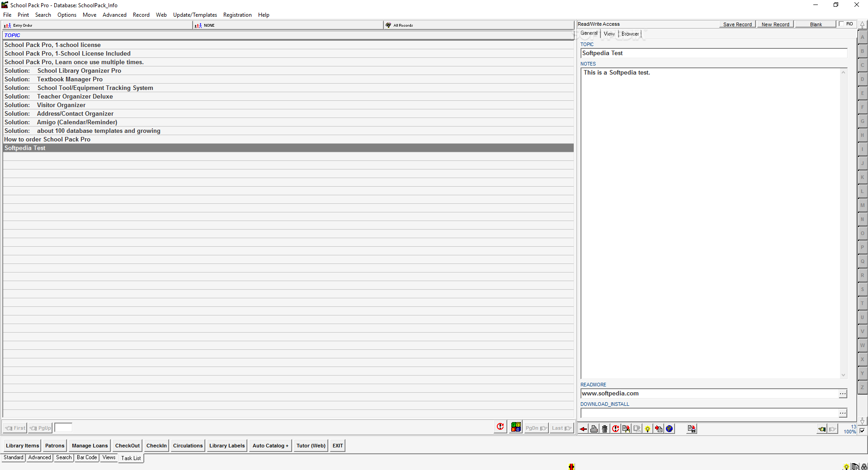Open the All Records filter selector

(479, 25)
